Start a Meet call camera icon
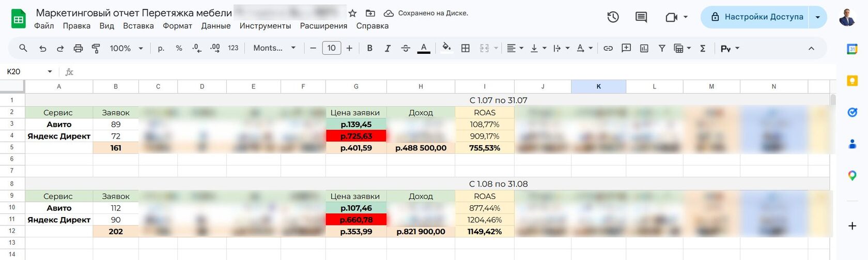This screenshot has height=260, width=868. pos(671,17)
